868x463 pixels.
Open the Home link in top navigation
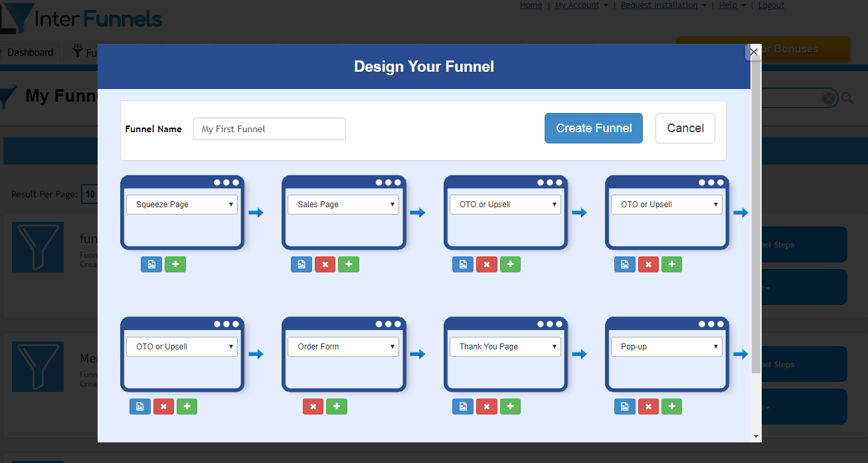pos(531,5)
